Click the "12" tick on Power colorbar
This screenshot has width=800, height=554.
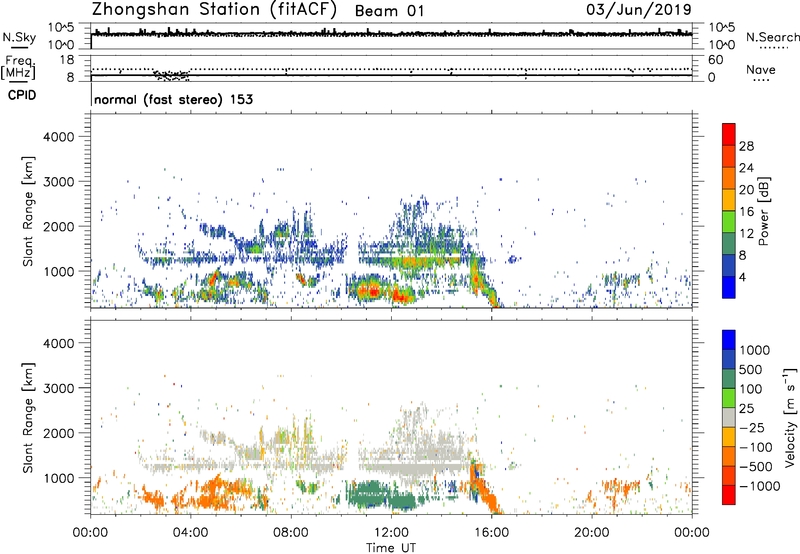pyautogui.click(x=746, y=234)
